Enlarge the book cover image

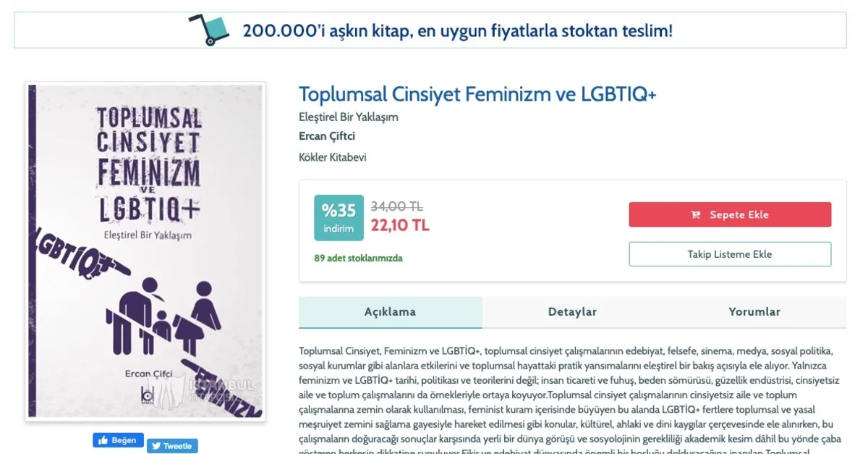tap(145, 251)
